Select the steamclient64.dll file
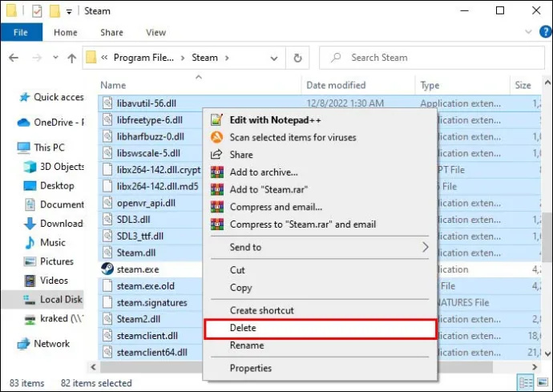553x392 pixels. coord(152,353)
